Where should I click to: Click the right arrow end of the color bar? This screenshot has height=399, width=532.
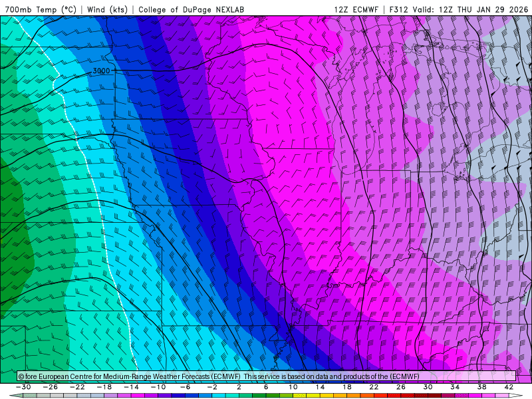point(516,396)
